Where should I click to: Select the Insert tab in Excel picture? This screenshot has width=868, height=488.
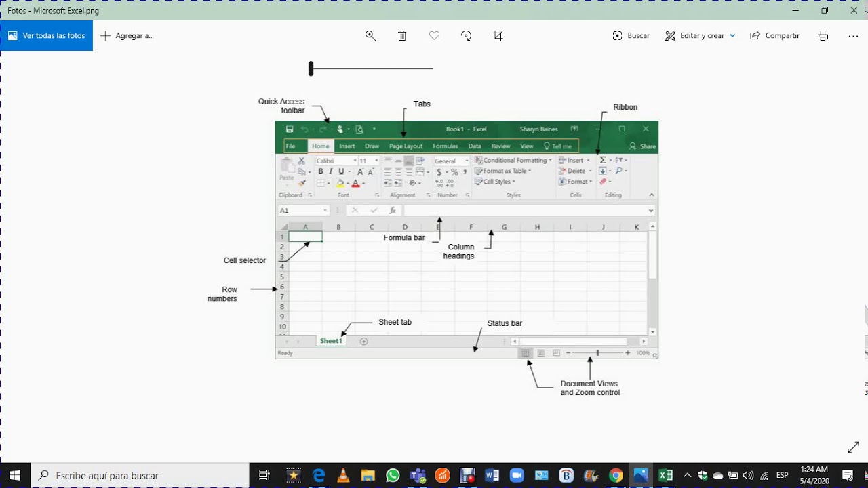(x=347, y=146)
